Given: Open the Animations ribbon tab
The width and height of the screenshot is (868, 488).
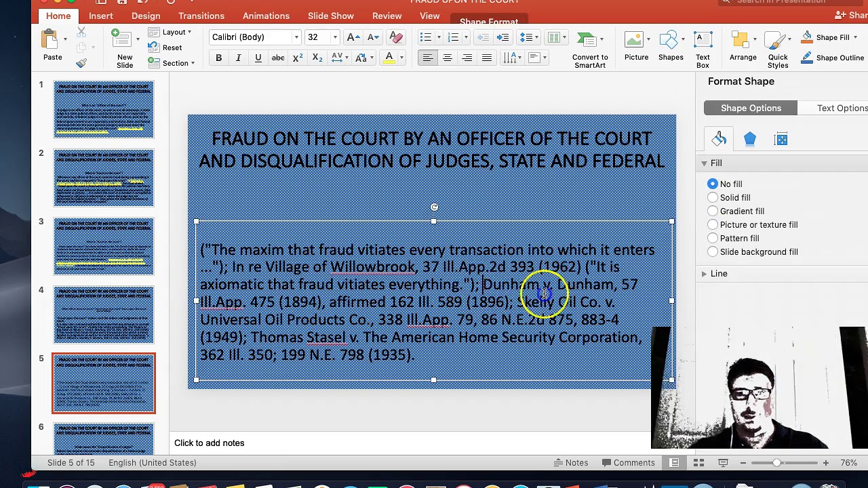Looking at the screenshot, I should (x=266, y=16).
